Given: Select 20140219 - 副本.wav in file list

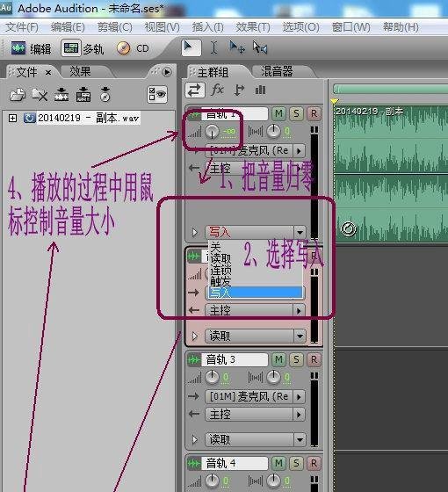Looking at the screenshot, I should [x=88, y=119].
